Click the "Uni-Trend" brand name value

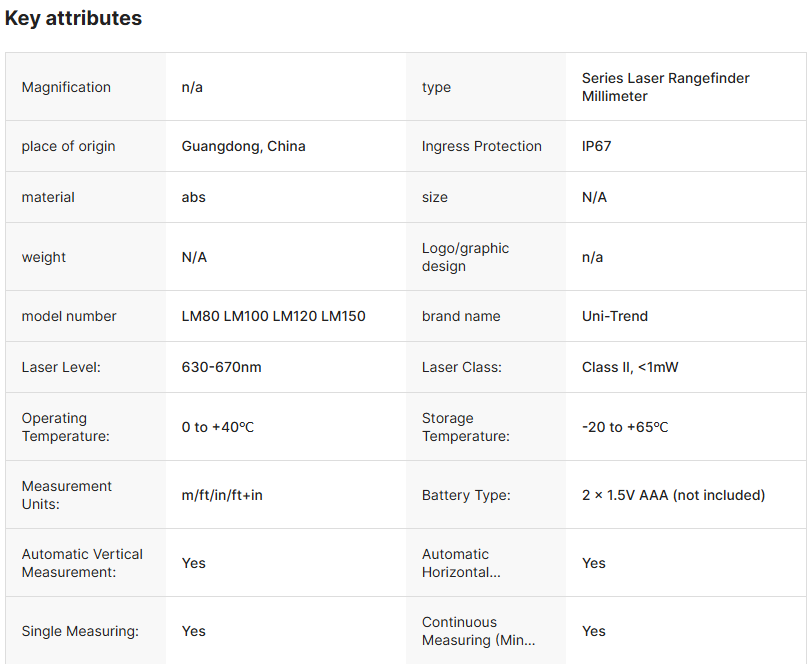pyautogui.click(x=614, y=316)
